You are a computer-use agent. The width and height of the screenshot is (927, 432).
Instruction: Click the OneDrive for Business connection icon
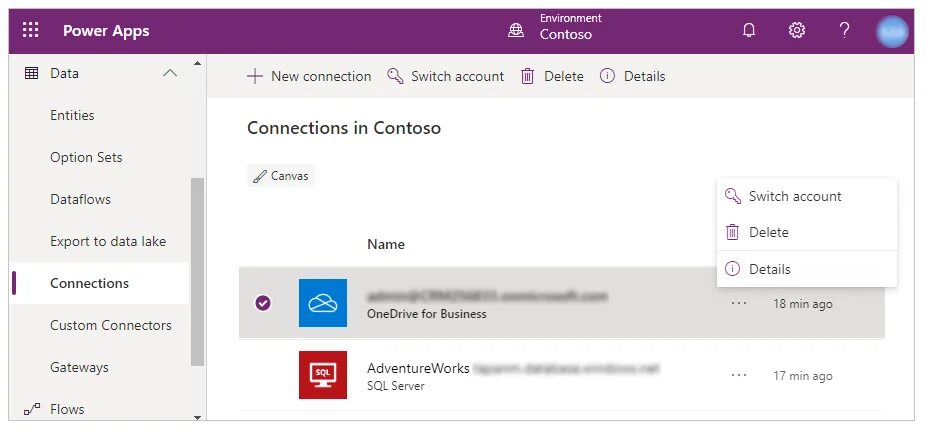click(323, 303)
